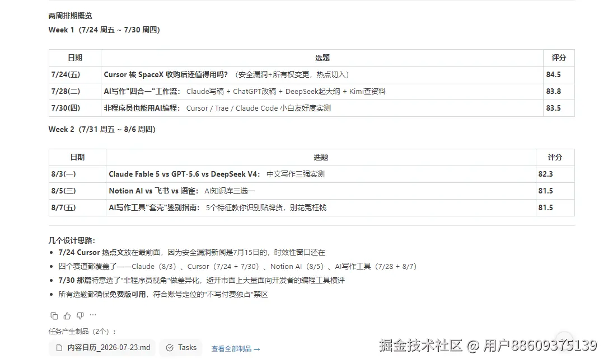The image size is (608, 364).
Task: Open the three-dot more options menu
Action: (93, 315)
